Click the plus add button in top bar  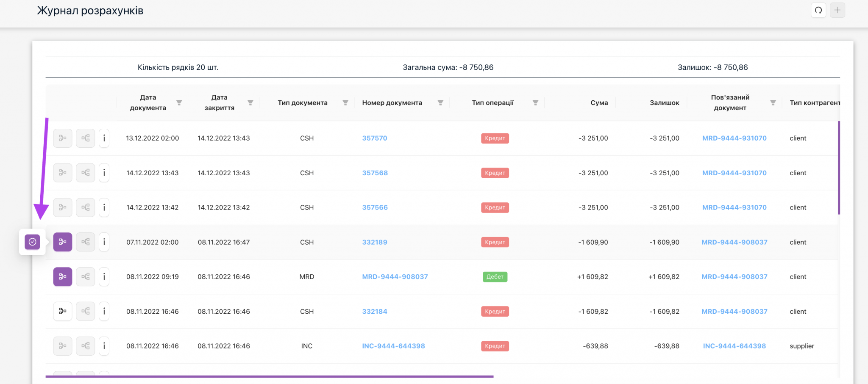point(837,10)
